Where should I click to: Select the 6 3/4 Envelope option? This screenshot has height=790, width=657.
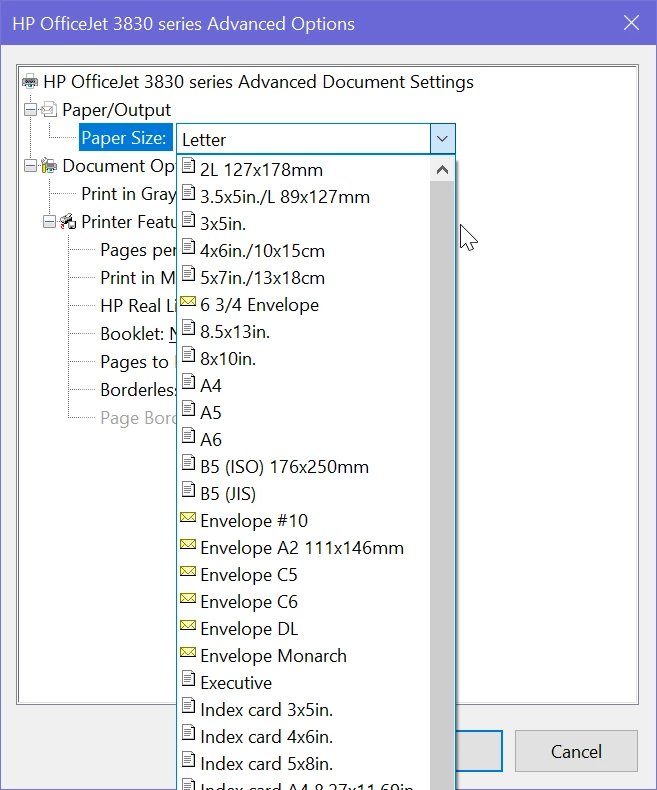pos(304,304)
